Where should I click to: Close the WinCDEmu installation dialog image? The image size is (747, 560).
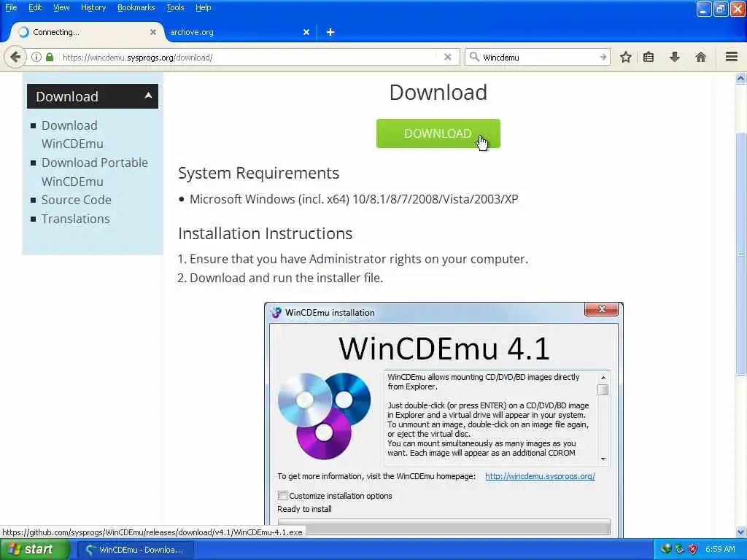(601, 309)
